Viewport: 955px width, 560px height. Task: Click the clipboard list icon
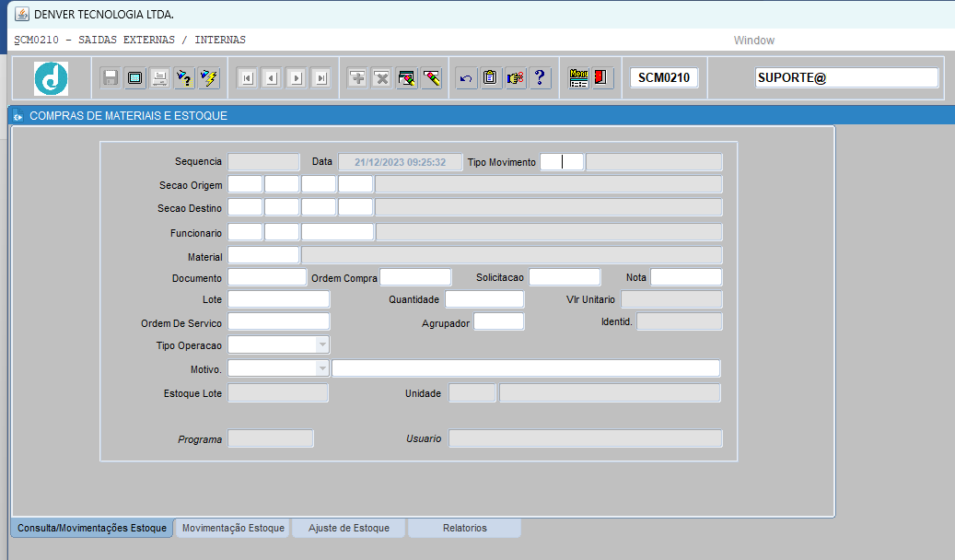(x=490, y=78)
